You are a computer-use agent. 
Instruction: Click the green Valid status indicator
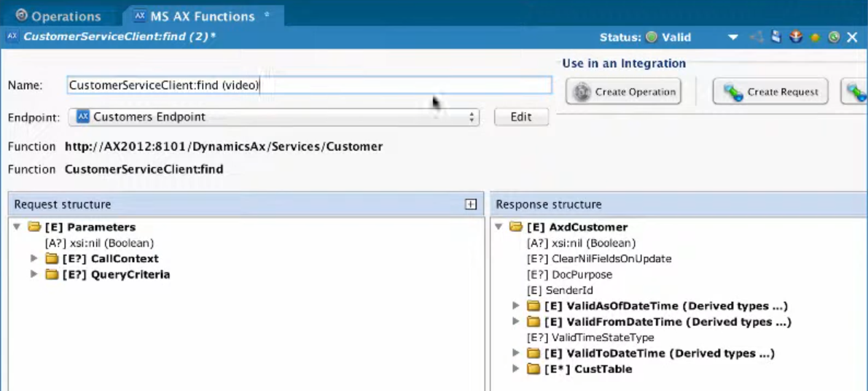651,38
